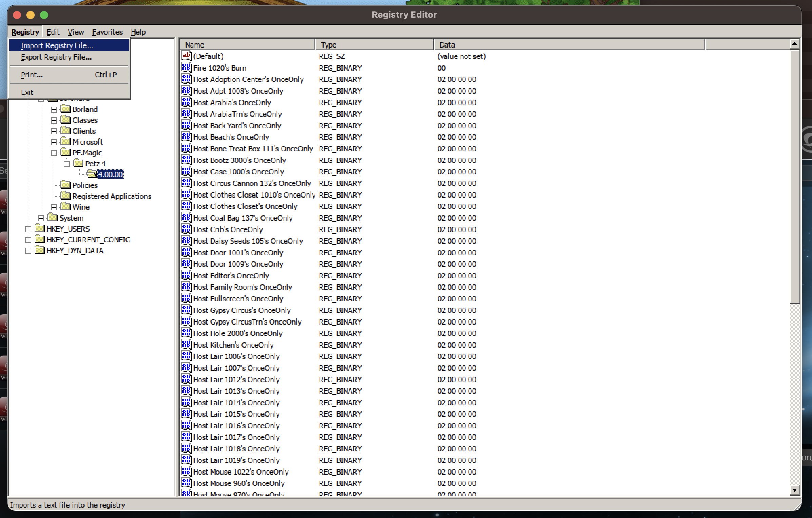Click the (Default) string value icon
Image resolution: width=812 pixels, height=518 pixels.
pos(186,56)
